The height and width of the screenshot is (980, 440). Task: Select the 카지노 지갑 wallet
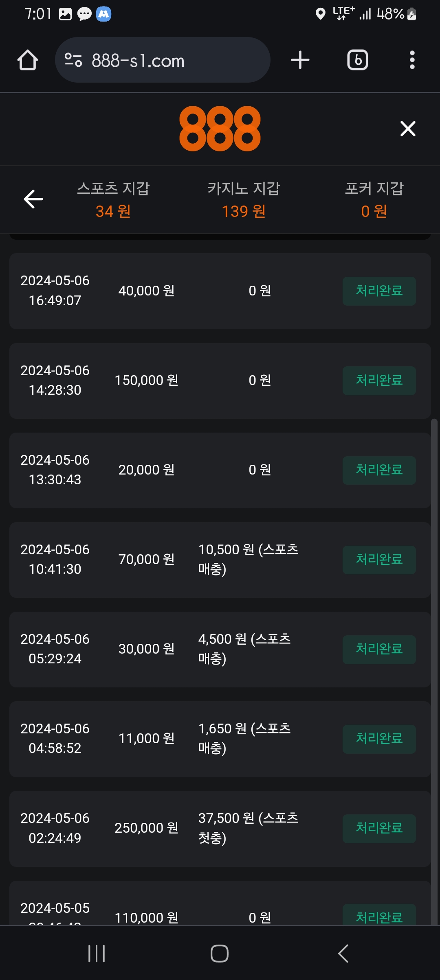(244, 199)
